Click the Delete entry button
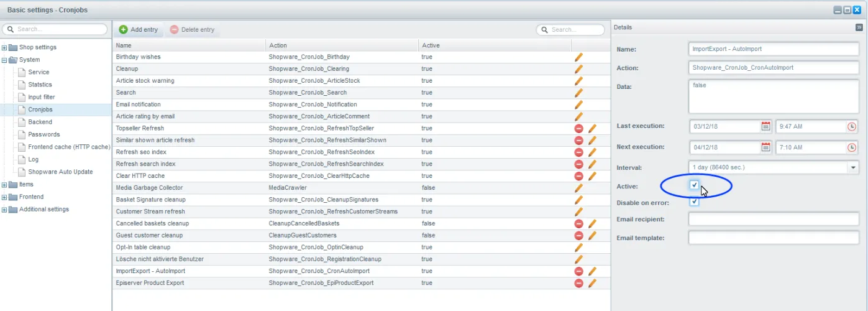Screen dimensions: 868x311 [192, 29]
